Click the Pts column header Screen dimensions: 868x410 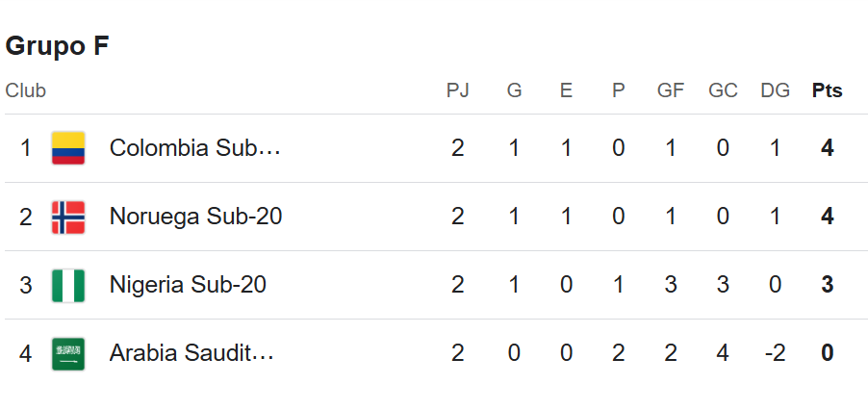pos(827,90)
